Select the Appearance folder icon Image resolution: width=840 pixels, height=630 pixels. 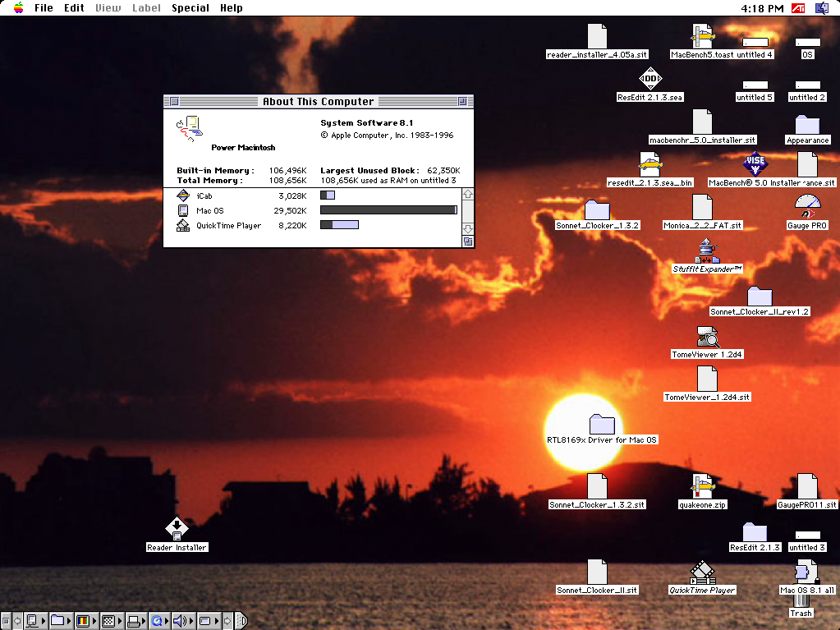click(x=807, y=124)
